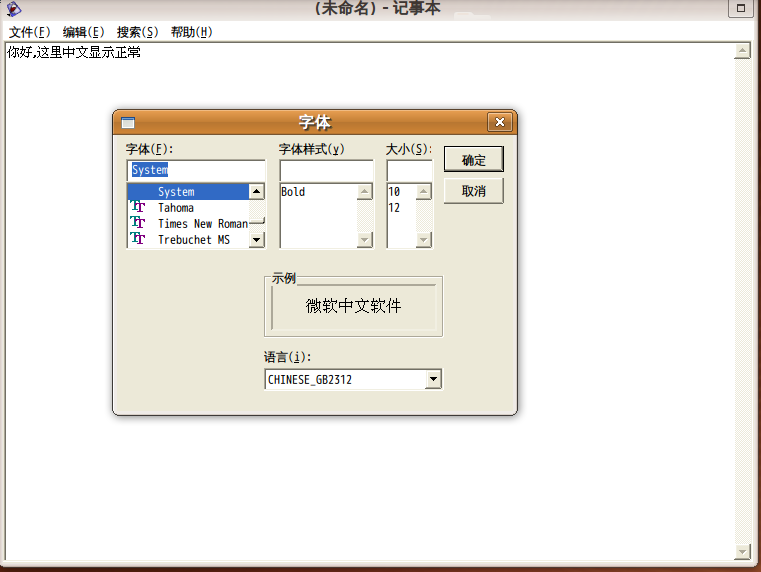This screenshot has height=572, width=761.
Task: Click the size list scroll down arrow
Action: pyautogui.click(x=424, y=239)
